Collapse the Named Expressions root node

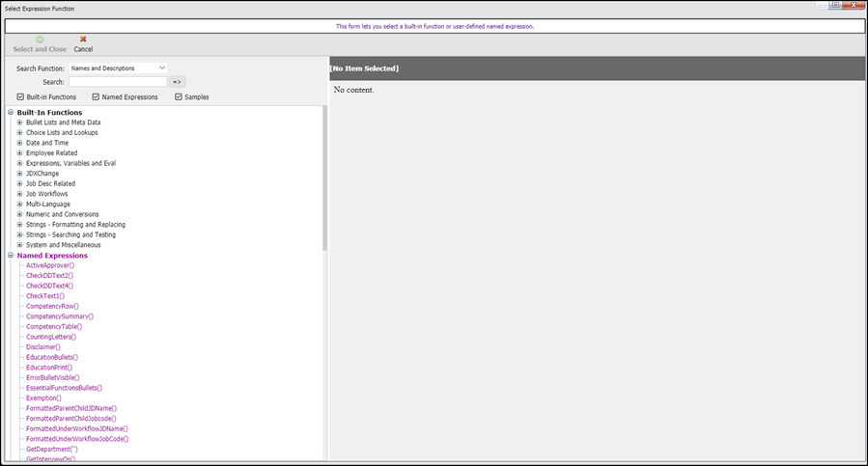click(x=11, y=256)
